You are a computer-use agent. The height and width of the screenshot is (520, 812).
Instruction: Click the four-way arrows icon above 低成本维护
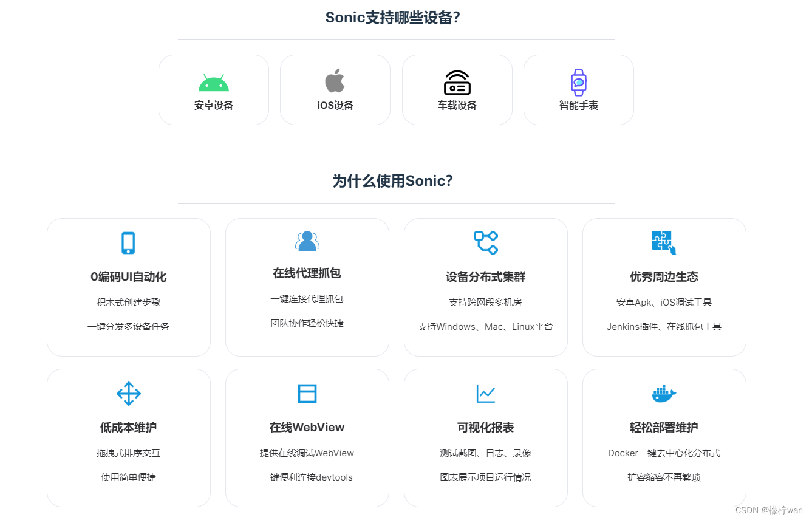129,394
